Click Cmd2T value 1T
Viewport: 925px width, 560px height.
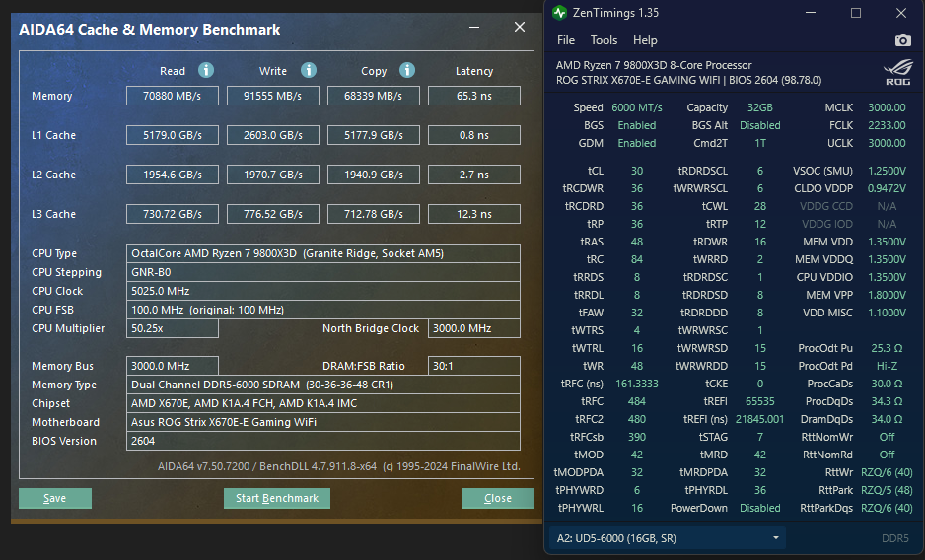tap(759, 143)
